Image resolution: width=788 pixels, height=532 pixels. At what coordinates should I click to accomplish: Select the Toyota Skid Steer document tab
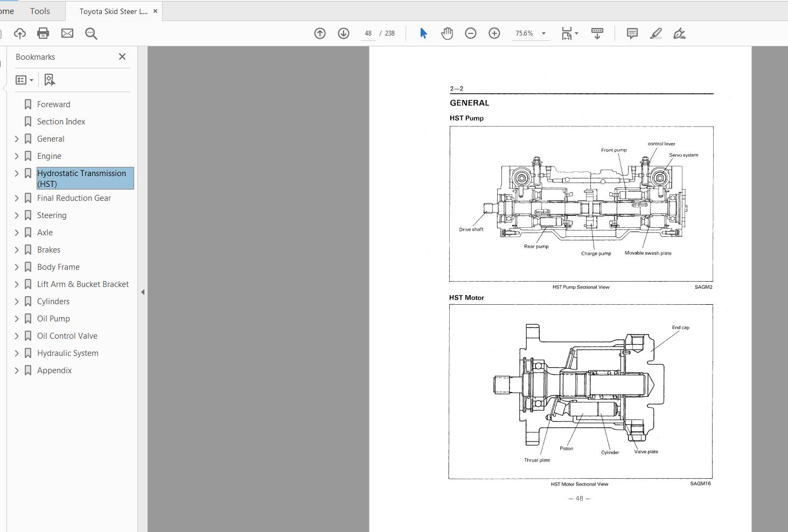pyautogui.click(x=110, y=11)
